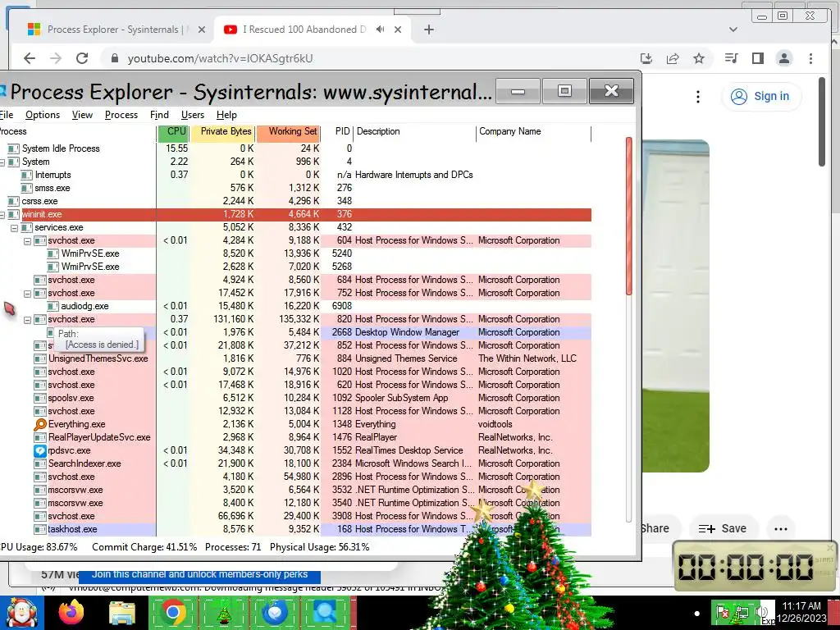The height and width of the screenshot is (630, 840).
Task: Open the Process menu
Action: [x=121, y=115]
